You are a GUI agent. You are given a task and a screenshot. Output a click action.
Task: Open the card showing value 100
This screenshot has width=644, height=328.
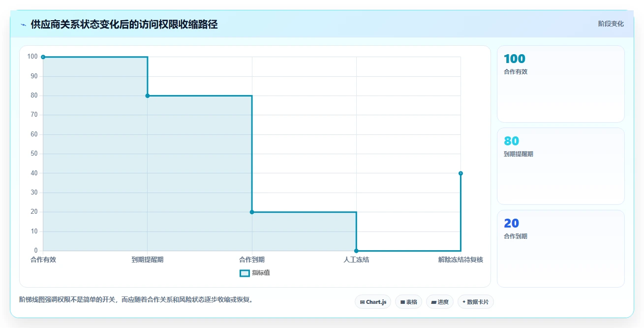tap(561, 84)
